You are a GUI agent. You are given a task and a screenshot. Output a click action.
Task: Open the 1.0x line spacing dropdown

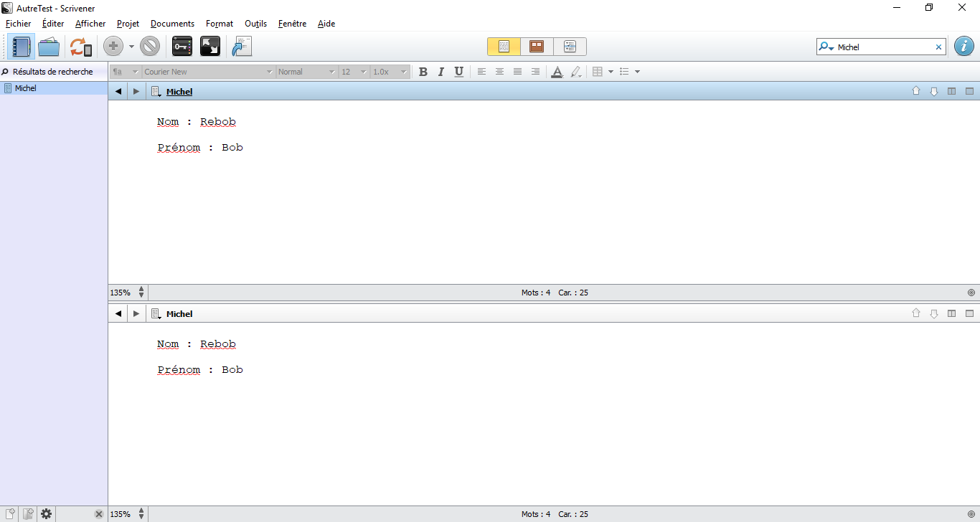click(x=390, y=72)
